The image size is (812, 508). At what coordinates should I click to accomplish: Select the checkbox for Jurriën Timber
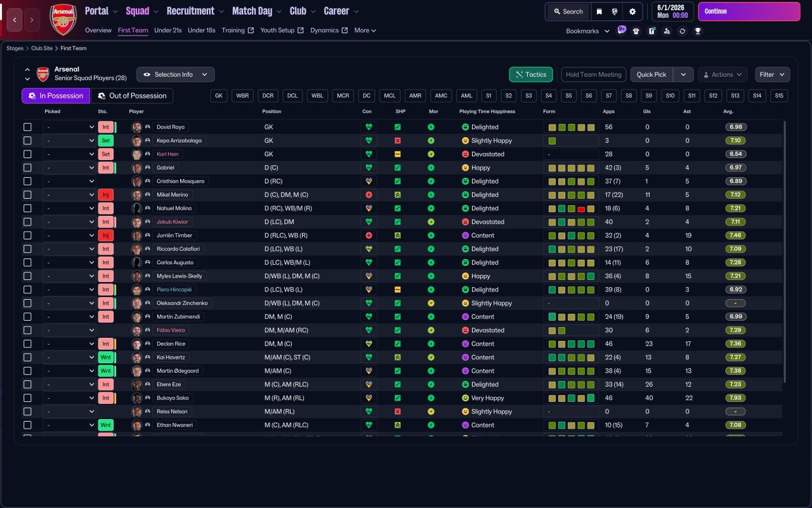click(27, 236)
